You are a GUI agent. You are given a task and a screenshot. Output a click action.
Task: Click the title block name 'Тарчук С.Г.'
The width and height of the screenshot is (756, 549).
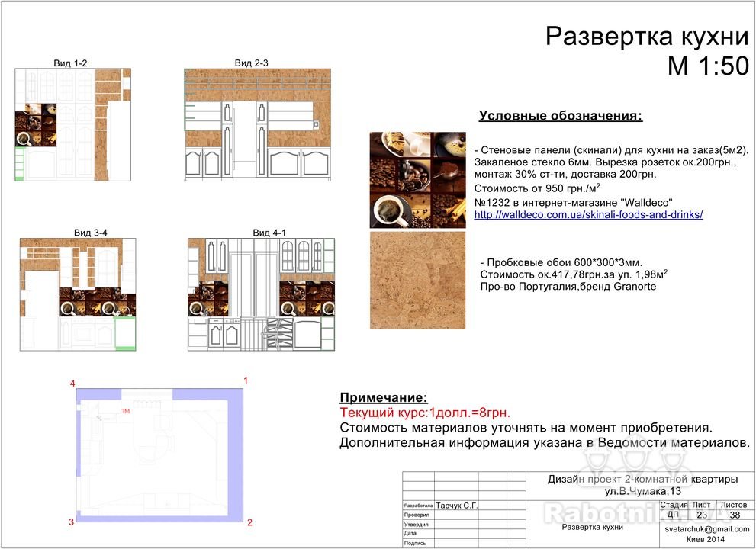(457, 506)
